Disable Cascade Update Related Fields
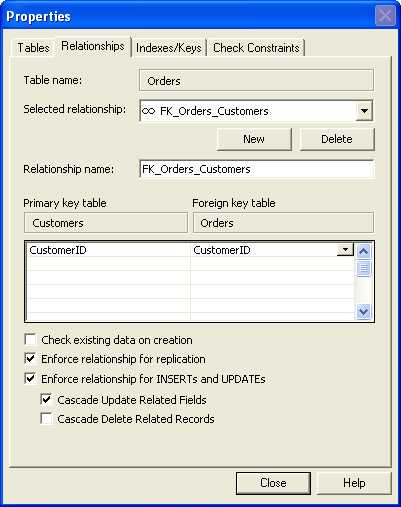The image size is (401, 507). [47, 399]
